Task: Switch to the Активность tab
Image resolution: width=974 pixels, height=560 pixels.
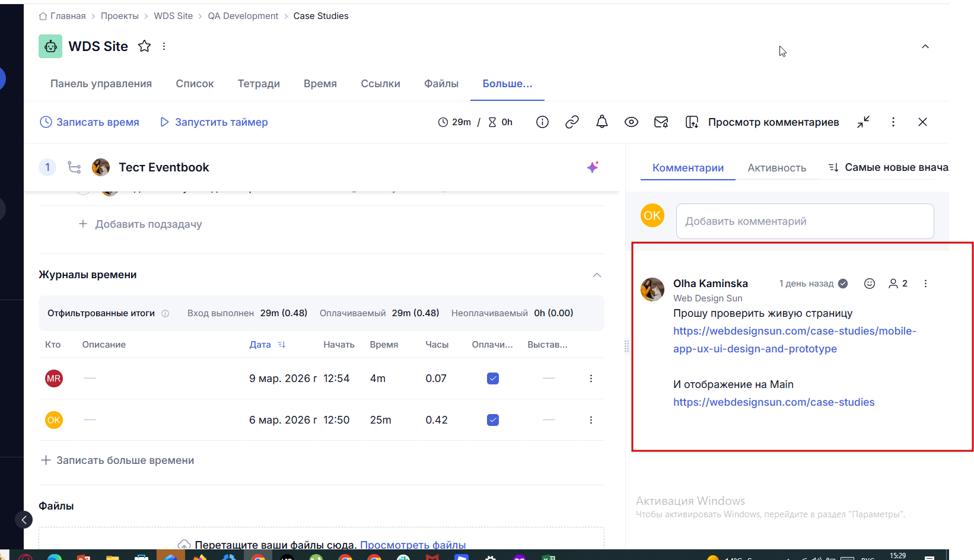Action: [x=776, y=168]
